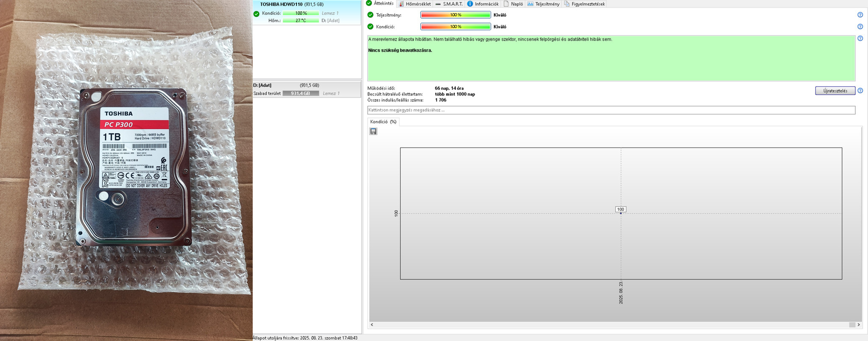Select the TOSHIBA HDWD110 disk entry
Screen dimensions: 868x341
[x=307, y=13]
